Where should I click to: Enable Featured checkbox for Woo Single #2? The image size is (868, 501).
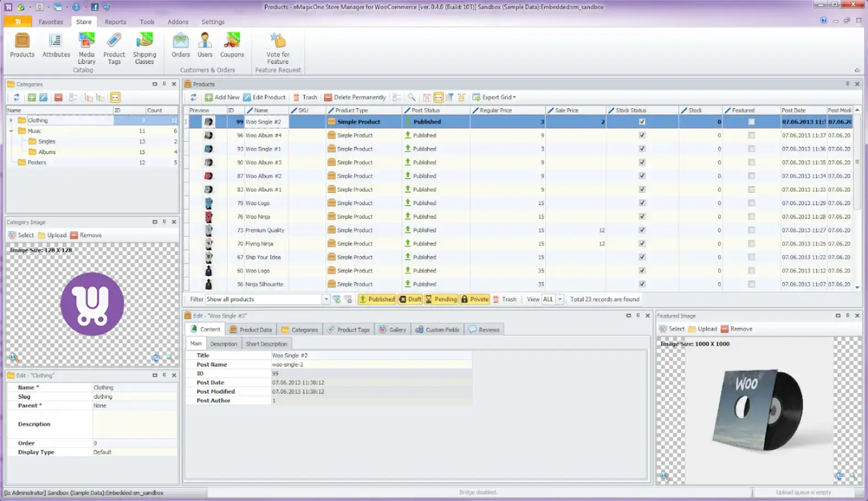(x=751, y=122)
